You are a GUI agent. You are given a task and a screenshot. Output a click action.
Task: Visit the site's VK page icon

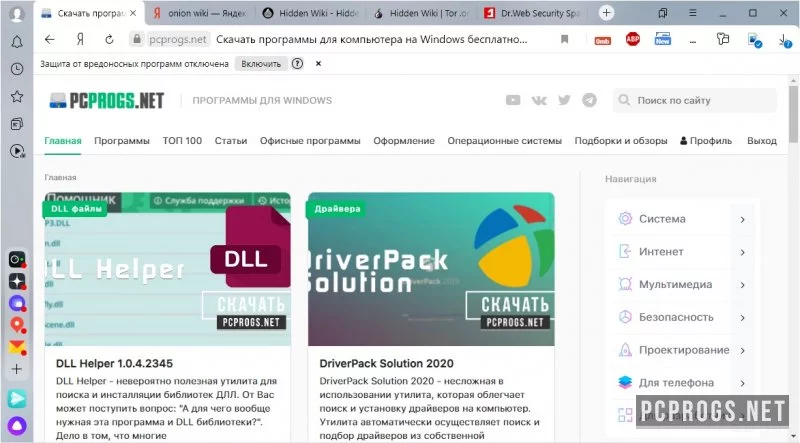tap(539, 100)
